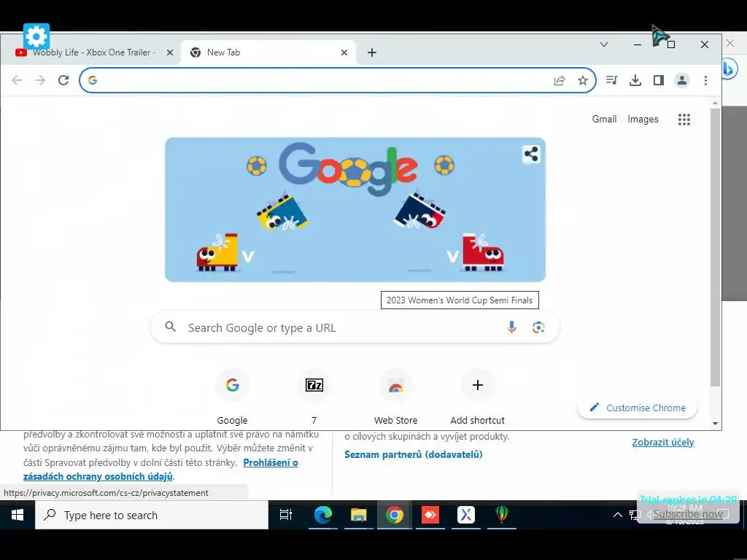Bookmark this tab with the star icon

(x=583, y=80)
